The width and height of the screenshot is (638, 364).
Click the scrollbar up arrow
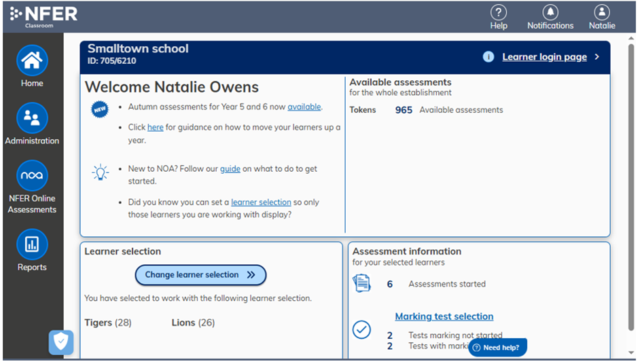[631, 38]
